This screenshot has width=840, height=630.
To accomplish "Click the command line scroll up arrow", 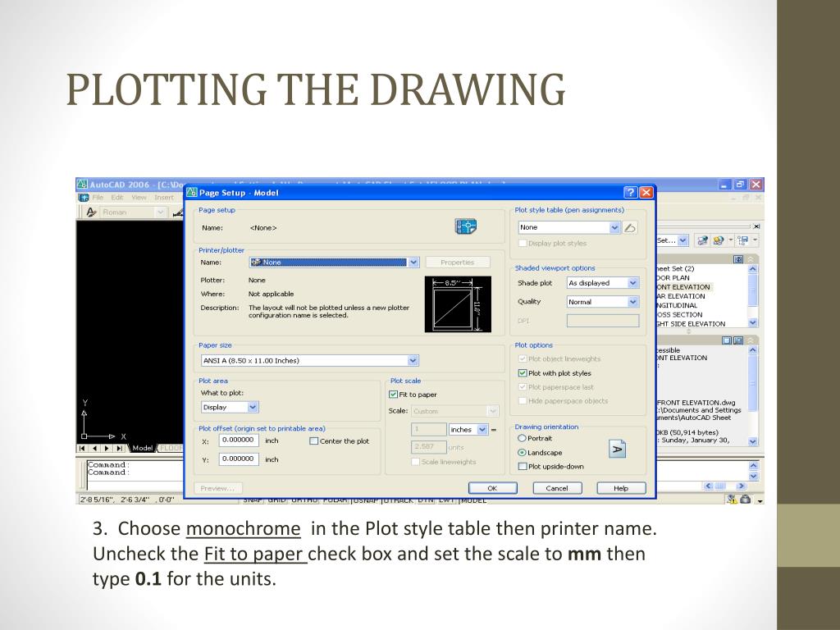I will [x=753, y=466].
